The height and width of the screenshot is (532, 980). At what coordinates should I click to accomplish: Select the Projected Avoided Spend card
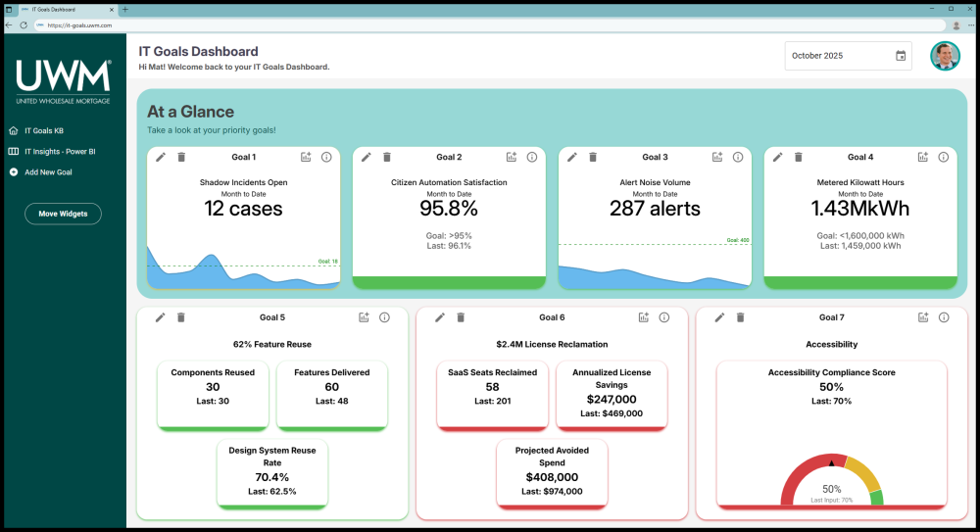pos(552,474)
